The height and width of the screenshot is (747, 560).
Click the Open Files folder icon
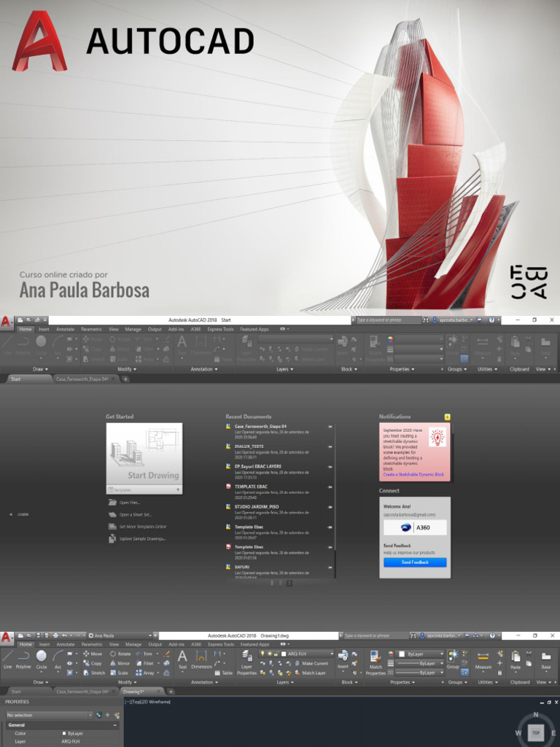[x=112, y=503]
